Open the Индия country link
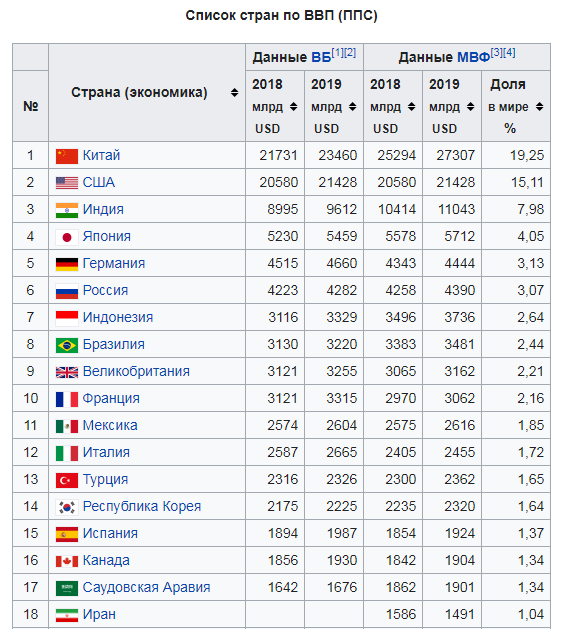Image resolution: width=567 pixels, height=629 pixels. tap(103, 209)
